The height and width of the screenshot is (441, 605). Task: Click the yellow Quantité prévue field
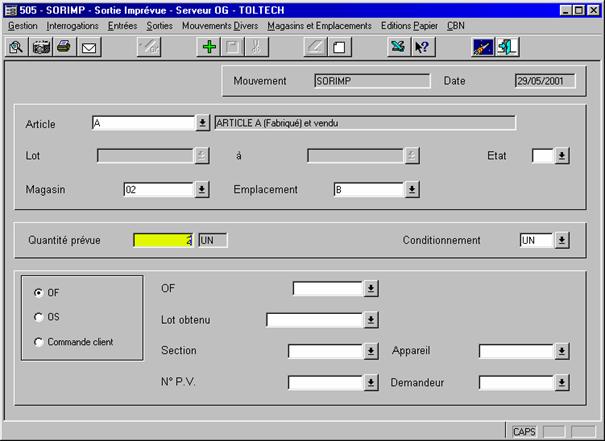point(162,240)
